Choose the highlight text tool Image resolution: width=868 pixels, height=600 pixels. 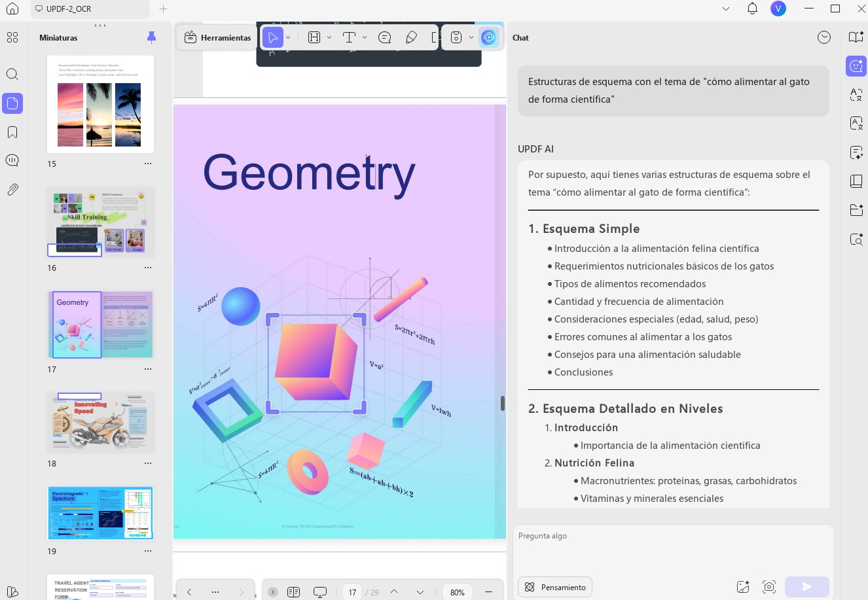pos(314,38)
